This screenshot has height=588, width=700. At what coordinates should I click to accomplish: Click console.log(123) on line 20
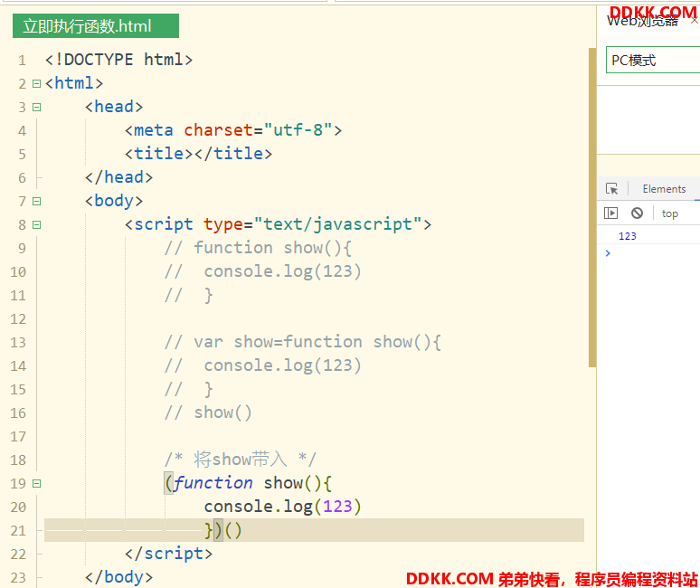(282, 507)
